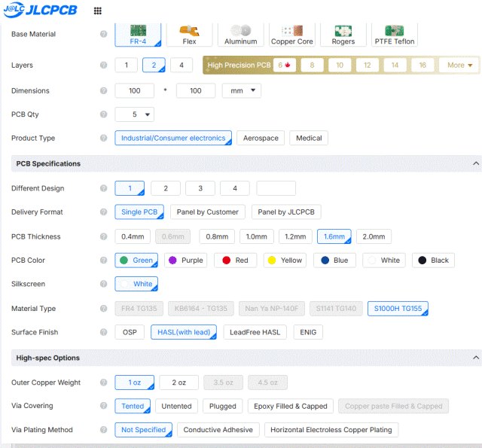Choose 8 layers High Precision option
This screenshot has width=482, height=448.
[x=312, y=66]
